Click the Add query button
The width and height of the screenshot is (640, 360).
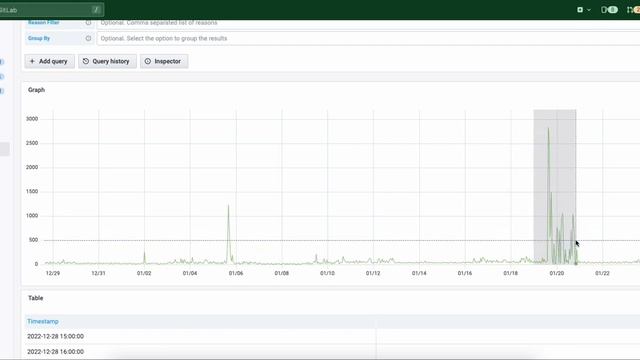(x=49, y=61)
